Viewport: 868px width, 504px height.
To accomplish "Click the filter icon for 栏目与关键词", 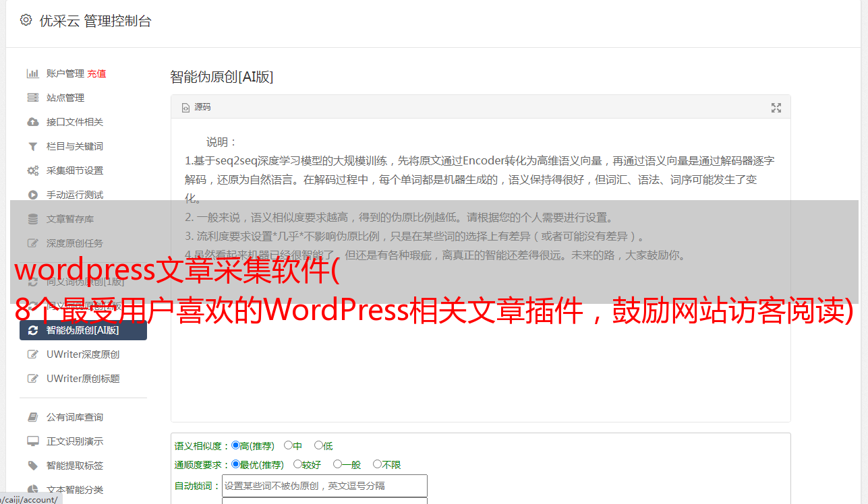I will click(x=32, y=146).
